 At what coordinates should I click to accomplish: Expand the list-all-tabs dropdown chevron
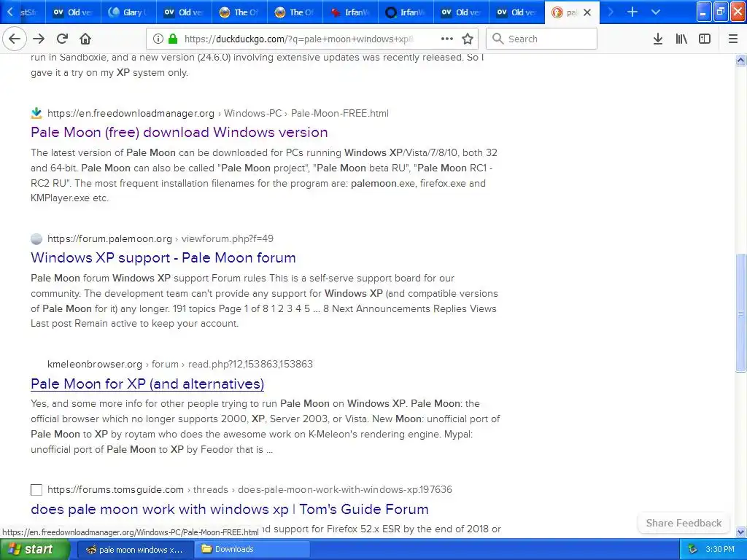point(656,12)
